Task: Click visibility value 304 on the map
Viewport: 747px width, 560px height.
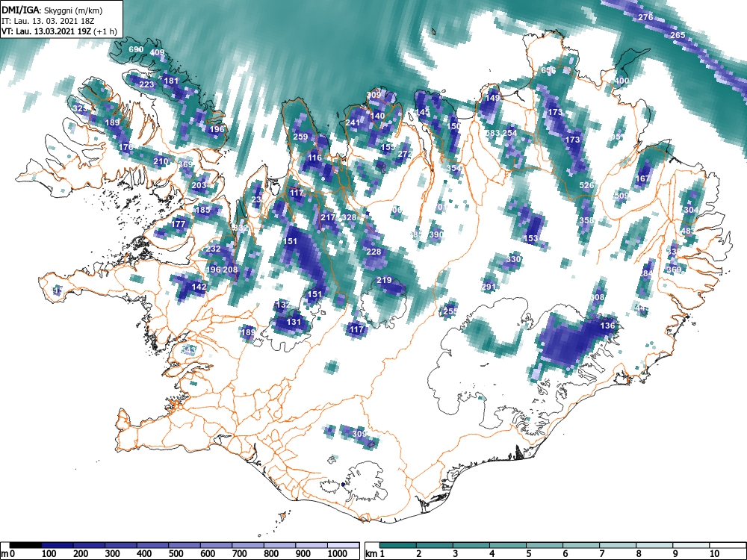Action: [x=691, y=210]
